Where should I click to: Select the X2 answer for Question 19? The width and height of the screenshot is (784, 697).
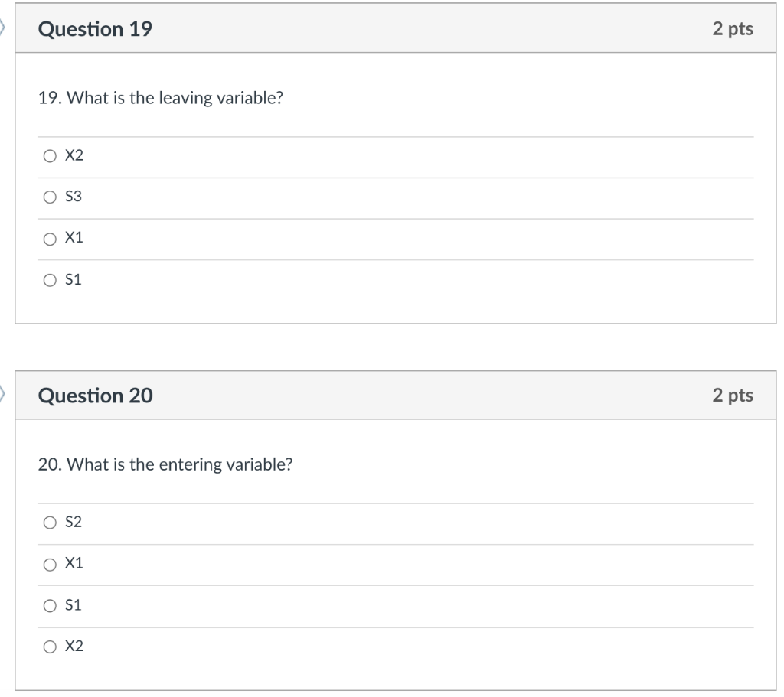point(48,155)
